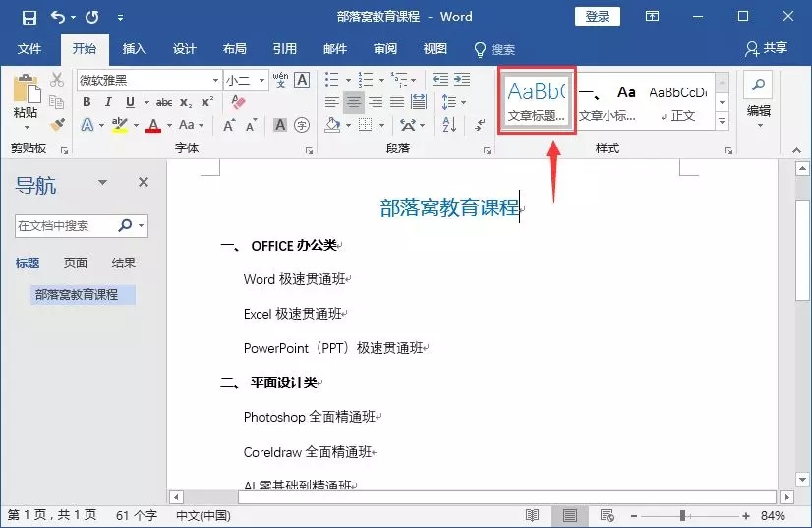Screen dimensions: 812x528
Task: Click the 登录 sign-in button
Action: coord(597,17)
